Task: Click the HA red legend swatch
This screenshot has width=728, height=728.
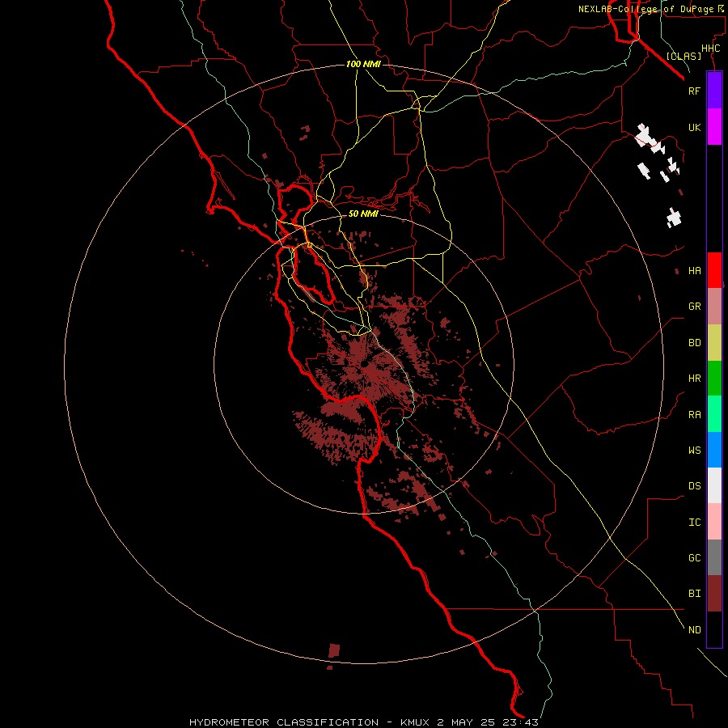Action: pos(714,270)
